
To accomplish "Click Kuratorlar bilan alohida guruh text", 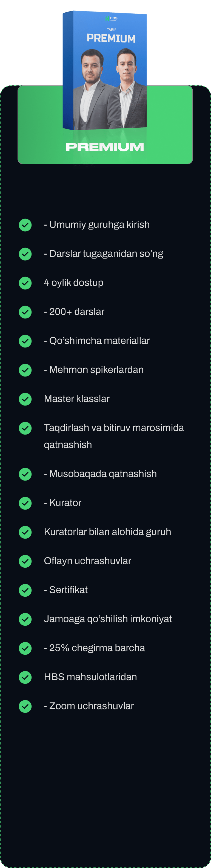I will click(107, 532).
